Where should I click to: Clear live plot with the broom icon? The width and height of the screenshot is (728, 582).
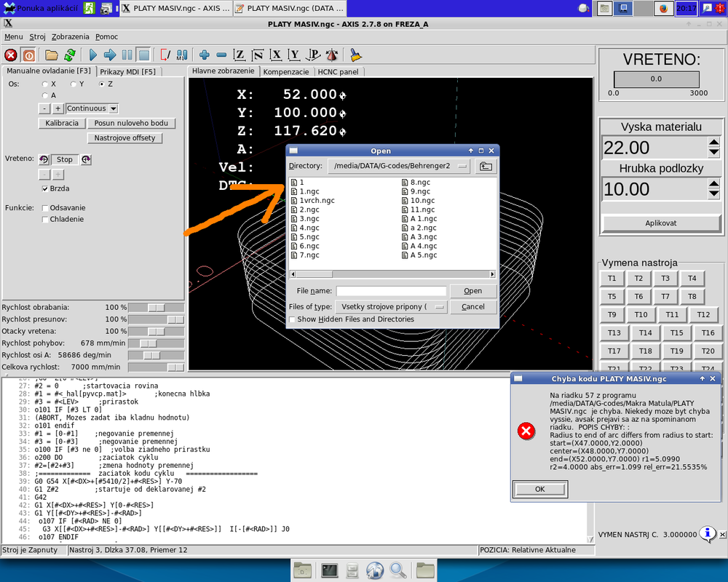click(x=355, y=55)
